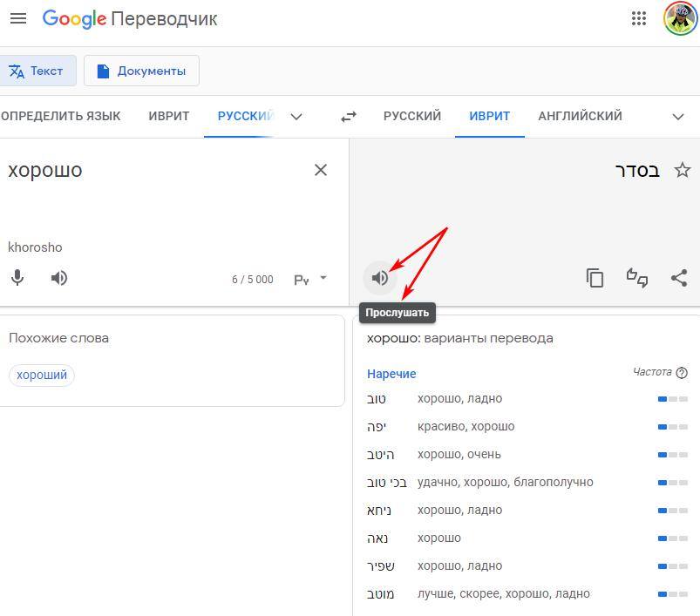Share the translation
The image size is (700, 616).
click(679, 278)
